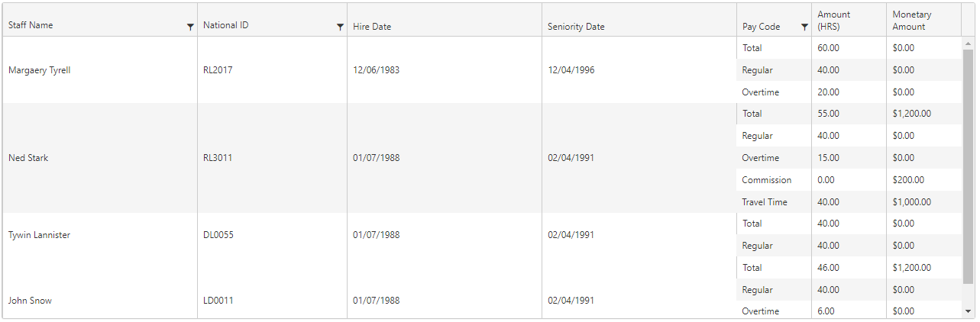Select the 55.00 hours total cell
This screenshot has width=980, height=322.
828,114
